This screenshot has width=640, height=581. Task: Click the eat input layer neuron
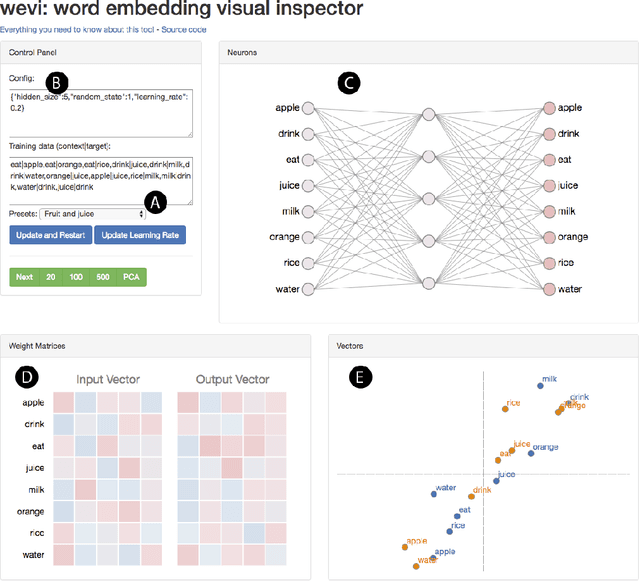coord(308,159)
